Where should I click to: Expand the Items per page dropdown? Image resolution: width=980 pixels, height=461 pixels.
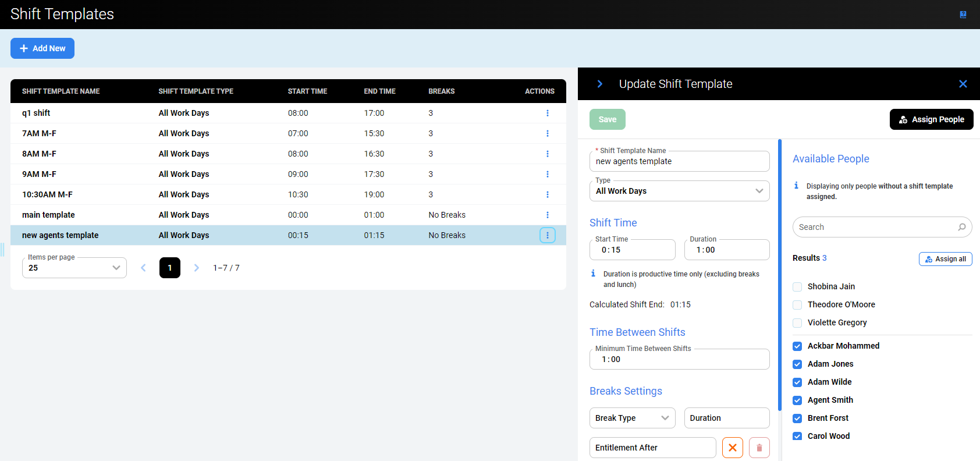tap(74, 268)
